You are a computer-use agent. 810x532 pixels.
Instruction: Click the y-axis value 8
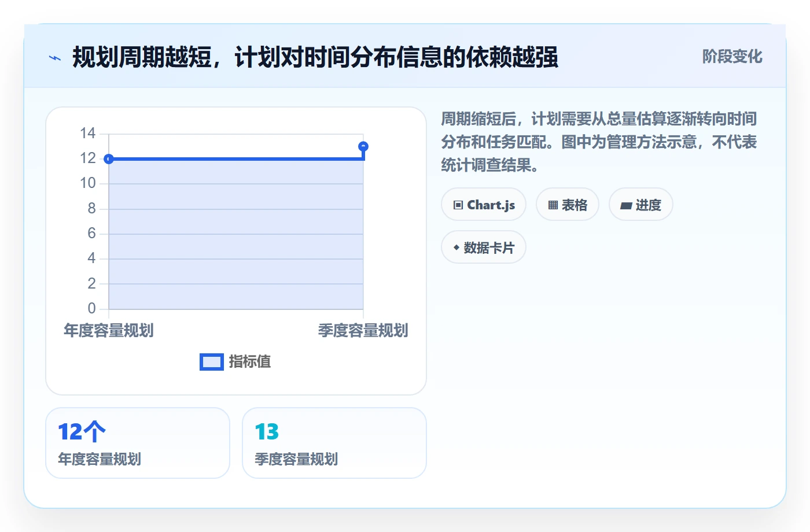tap(91, 208)
